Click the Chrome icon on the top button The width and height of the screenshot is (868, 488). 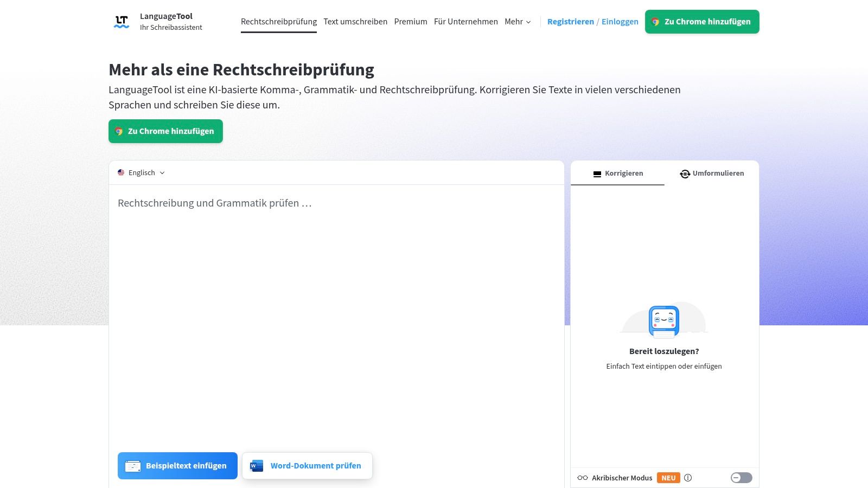(655, 22)
